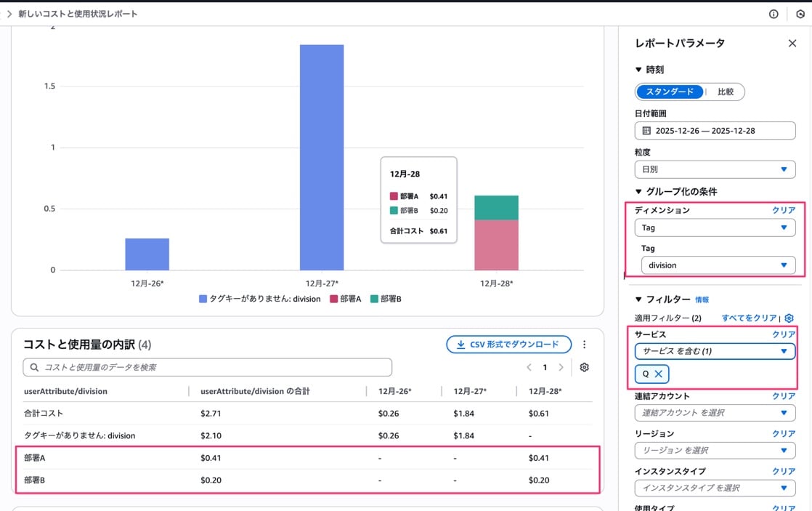Viewport: 812px width, 511px height.
Task: Go to next table page arrow
Action: 561,367
